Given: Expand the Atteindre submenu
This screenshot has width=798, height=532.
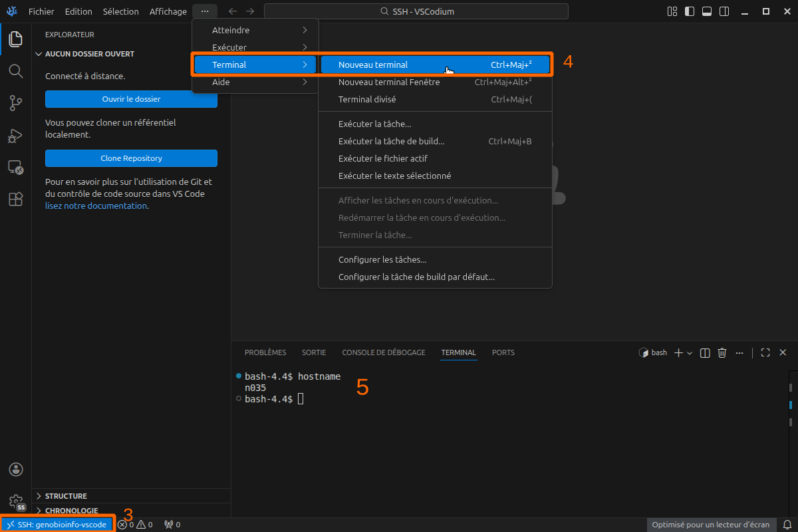Looking at the screenshot, I should tap(255, 30).
